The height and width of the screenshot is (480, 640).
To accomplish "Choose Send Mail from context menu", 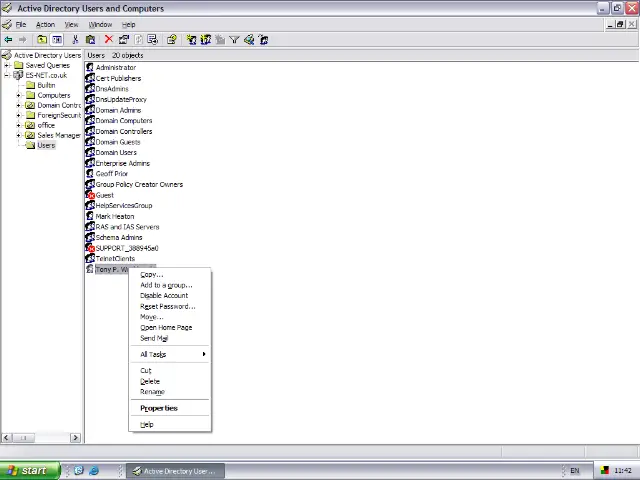I will (x=170, y=338).
